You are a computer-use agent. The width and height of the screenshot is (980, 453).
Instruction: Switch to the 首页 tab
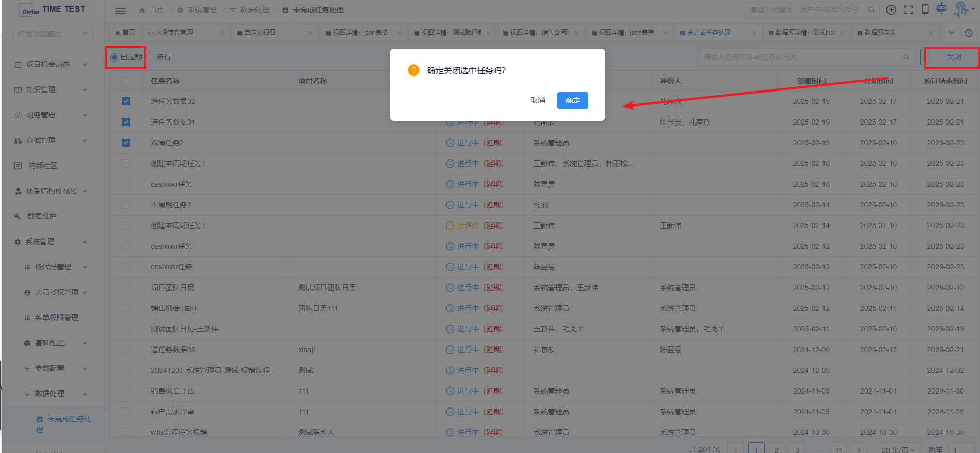pyautogui.click(x=126, y=33)
